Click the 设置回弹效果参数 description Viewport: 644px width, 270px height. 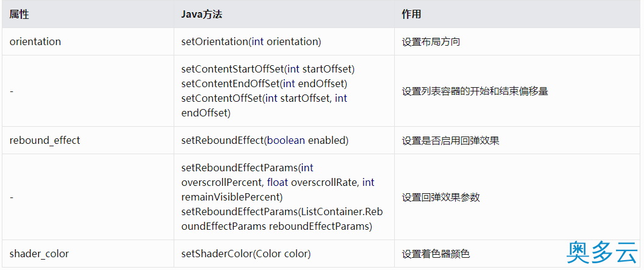pyautogui.click(x=441, y=197)
